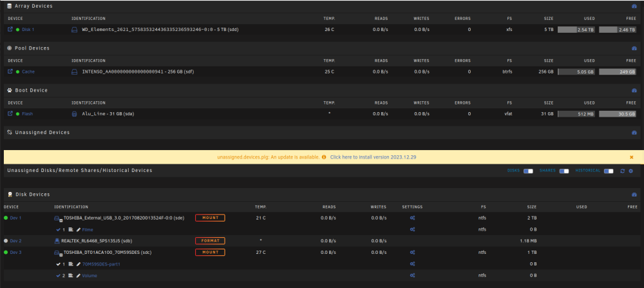Click Flash used bar showing 512 MB
Screen dimensions: 644x288
(576, 114)
